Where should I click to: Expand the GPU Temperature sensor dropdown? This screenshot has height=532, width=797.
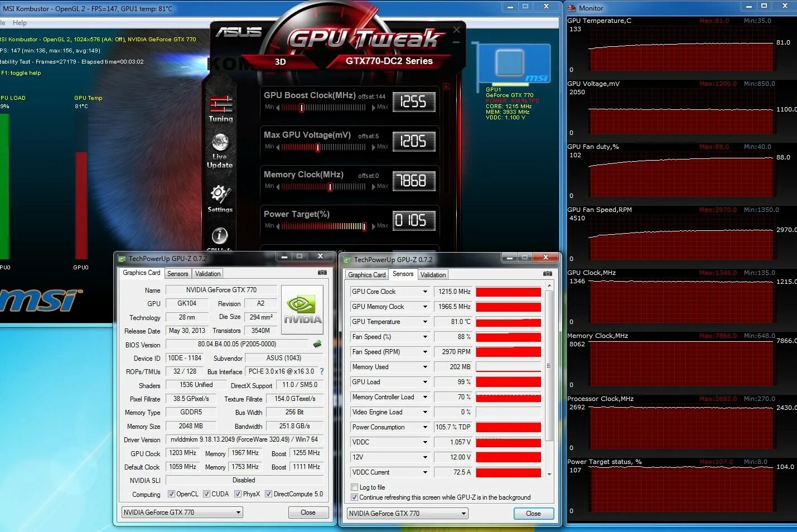[x=425, y=322]
